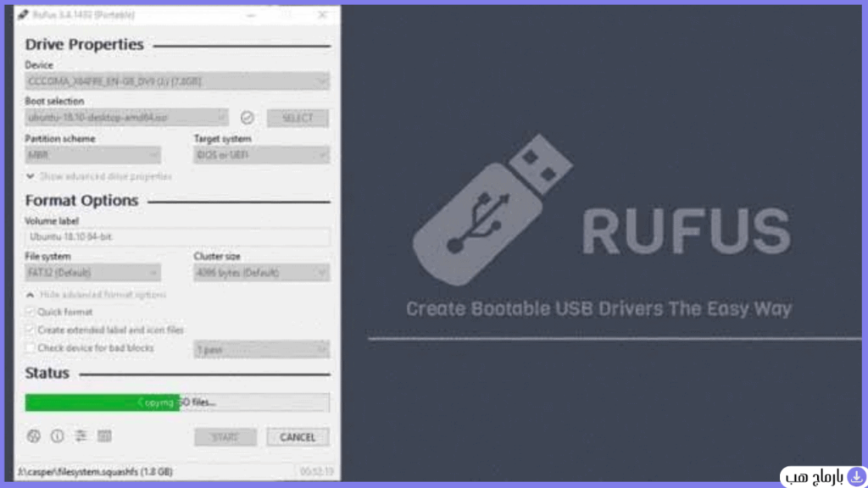
Task: Toggle the Quick format checkbox
Action: pos(30,312)
